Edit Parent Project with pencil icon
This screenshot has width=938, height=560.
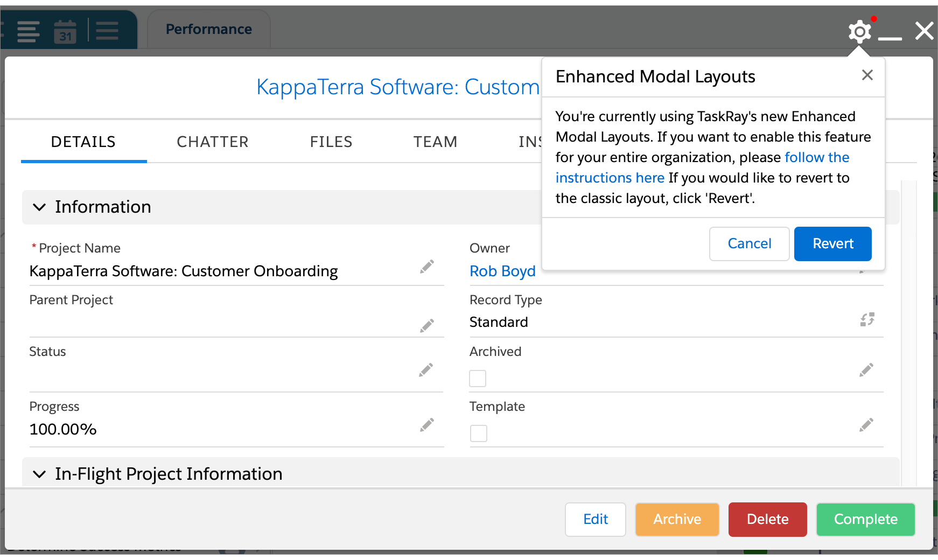(427, 326)
